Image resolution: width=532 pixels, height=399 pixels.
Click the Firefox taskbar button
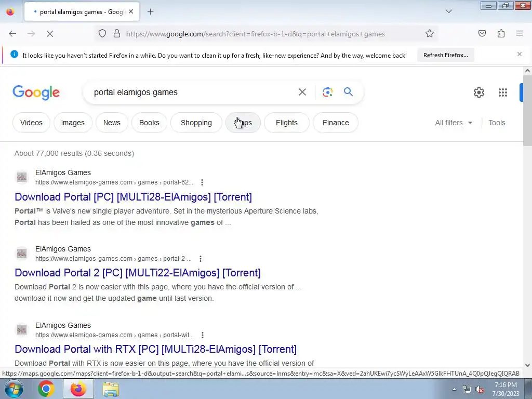click(78, 389)
